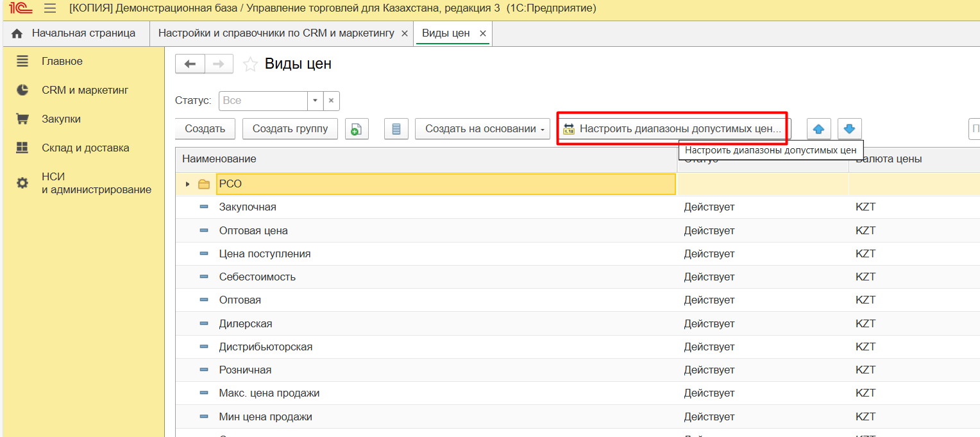Move item up with blue arrow
The width and height of the screenshot is (980, 437).
click(818, 129)
